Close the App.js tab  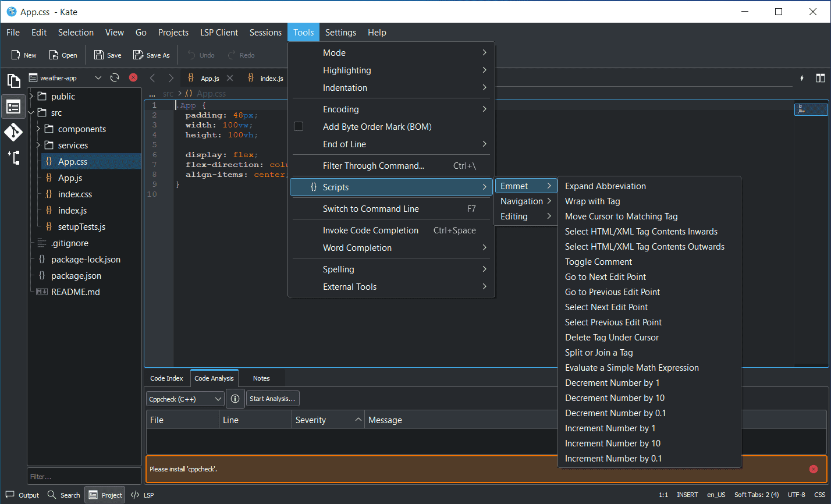pyautogui.click(x=230, y=78)
